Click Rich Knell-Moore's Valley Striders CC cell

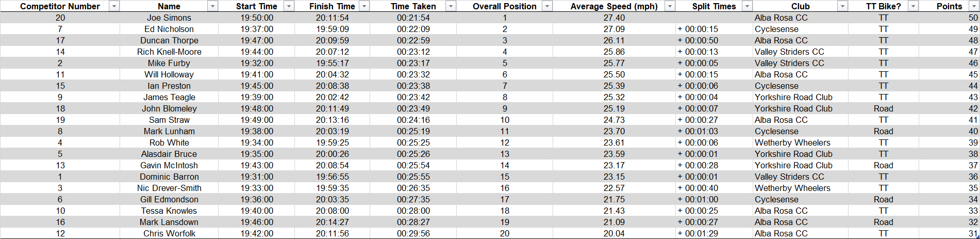tap(800, 52)
